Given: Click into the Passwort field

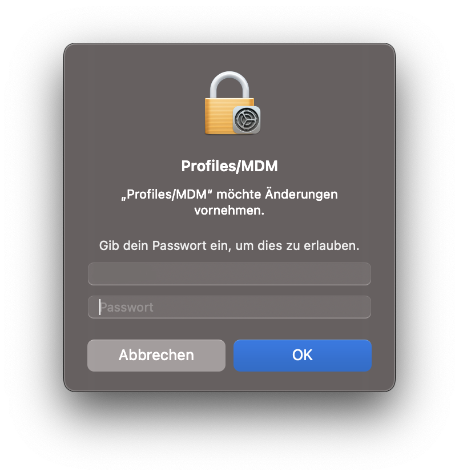Looking at the screenshot, I should [229, 307].
